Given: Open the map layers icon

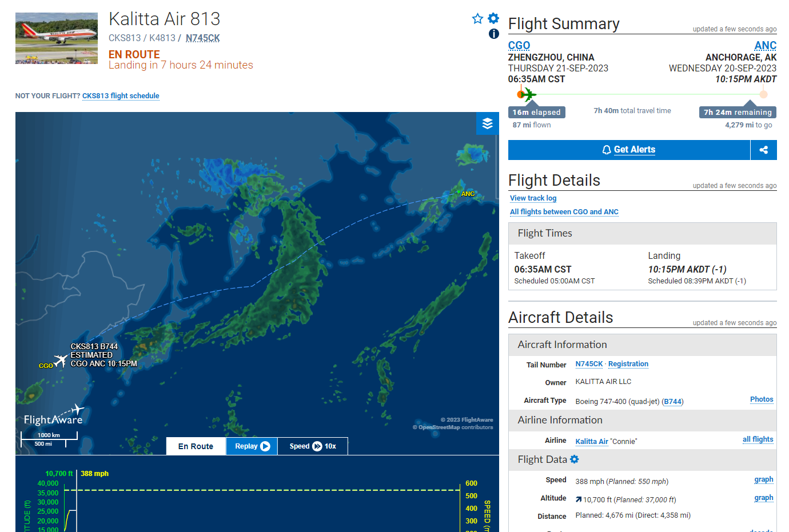Looking at the screenshot, I should (x=488, y=123).
